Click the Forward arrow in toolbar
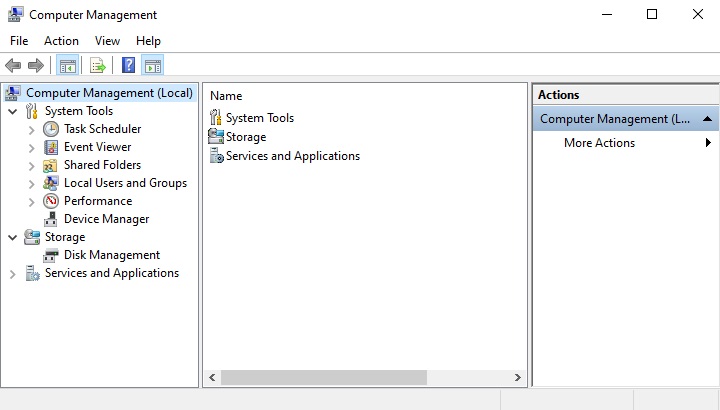The width and height of the screenshot is (720, 410). click(36, 66)
